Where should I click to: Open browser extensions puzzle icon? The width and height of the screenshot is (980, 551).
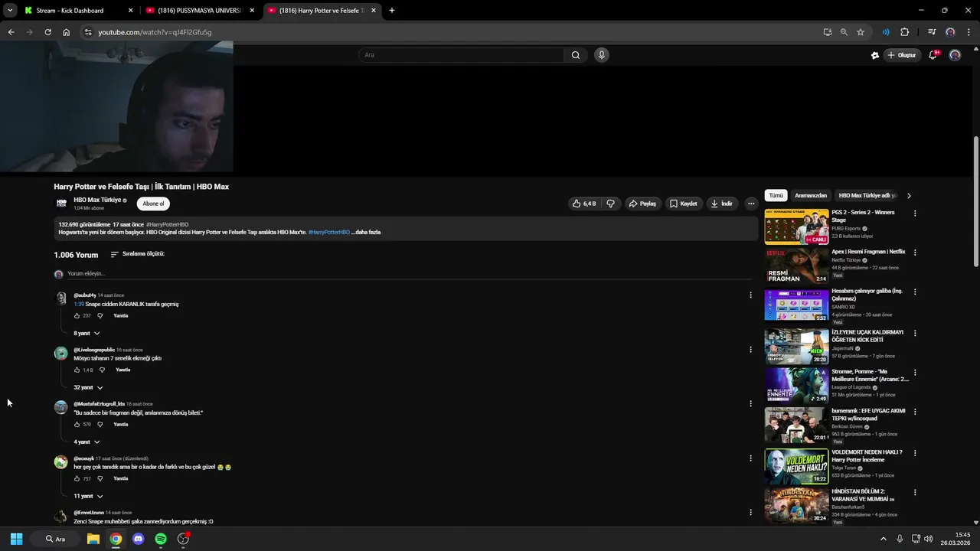point(904,32)
